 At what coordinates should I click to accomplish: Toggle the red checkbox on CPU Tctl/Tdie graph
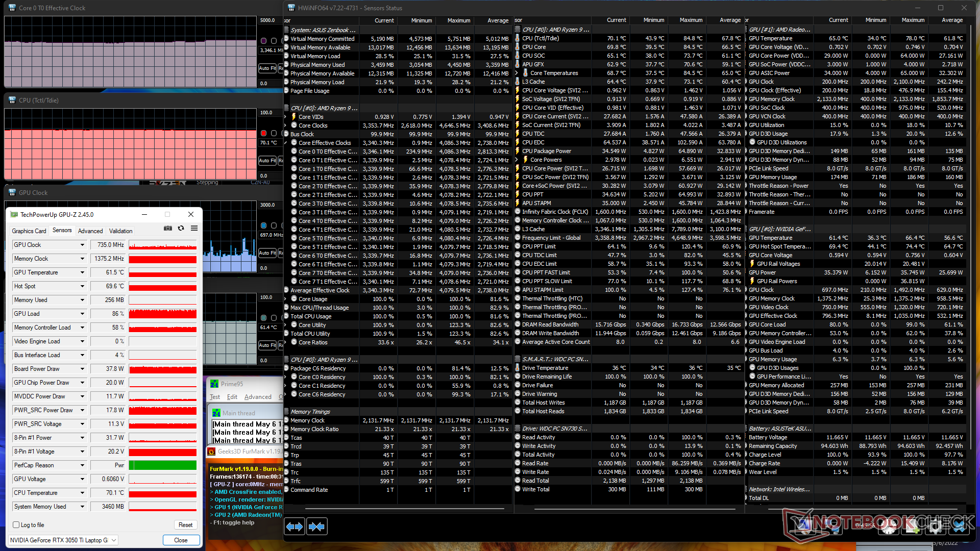[263, 133]
